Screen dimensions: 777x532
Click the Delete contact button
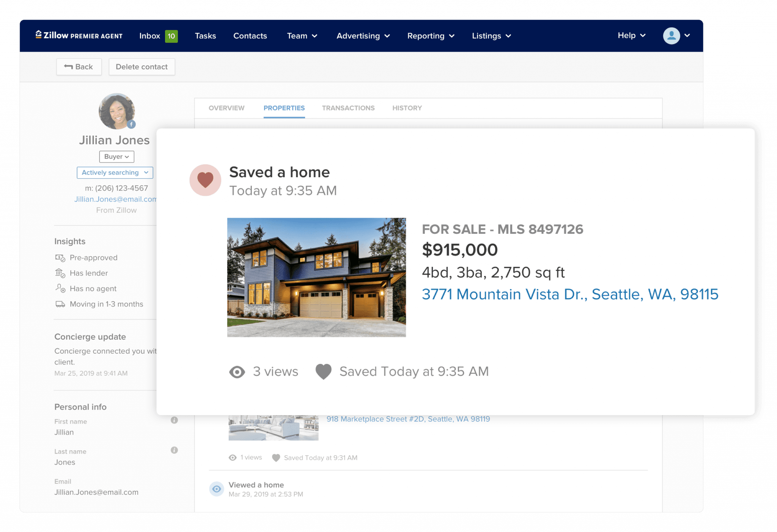[142, 67]
